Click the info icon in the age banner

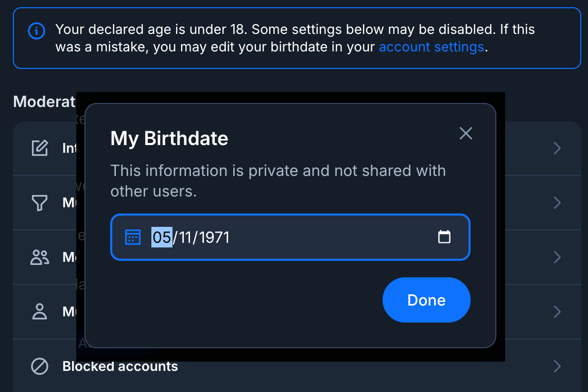coord(36,30)
